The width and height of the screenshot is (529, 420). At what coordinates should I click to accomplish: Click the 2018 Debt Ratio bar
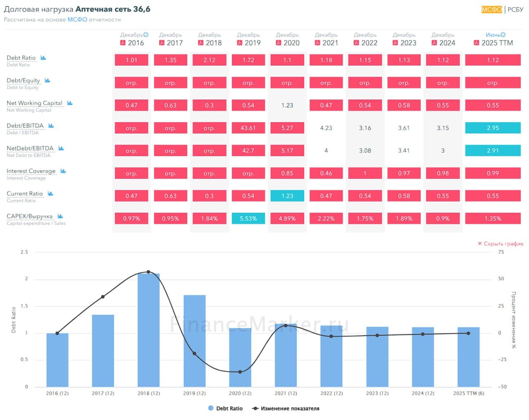[148, 330]
